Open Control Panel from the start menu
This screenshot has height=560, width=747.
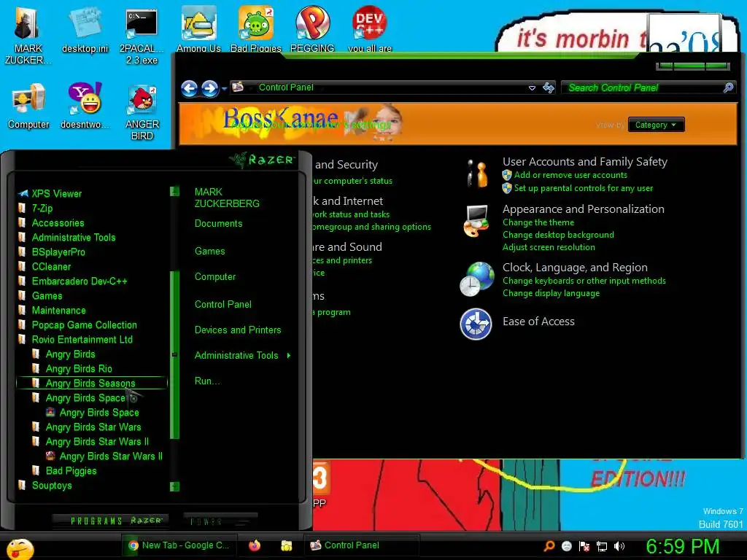pyautogui.click(x=223, y=304)
